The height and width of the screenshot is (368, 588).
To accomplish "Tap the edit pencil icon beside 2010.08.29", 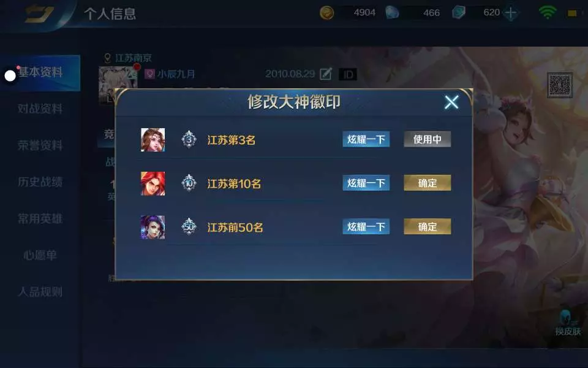I will (325, 74).
